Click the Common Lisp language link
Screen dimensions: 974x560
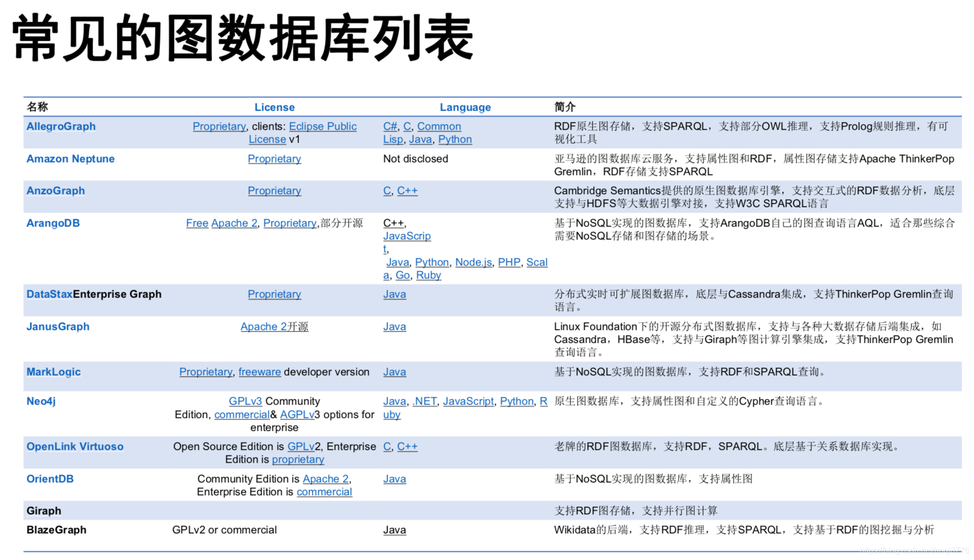(439, 126)
